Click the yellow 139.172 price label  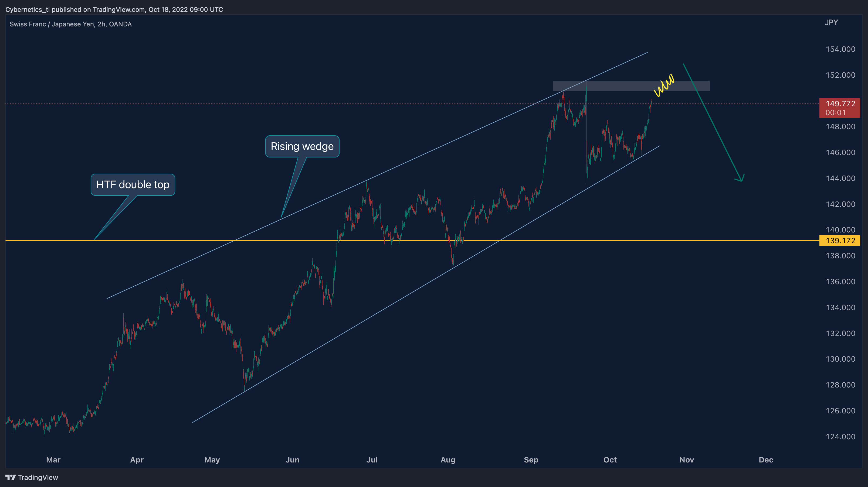[839, 241]
